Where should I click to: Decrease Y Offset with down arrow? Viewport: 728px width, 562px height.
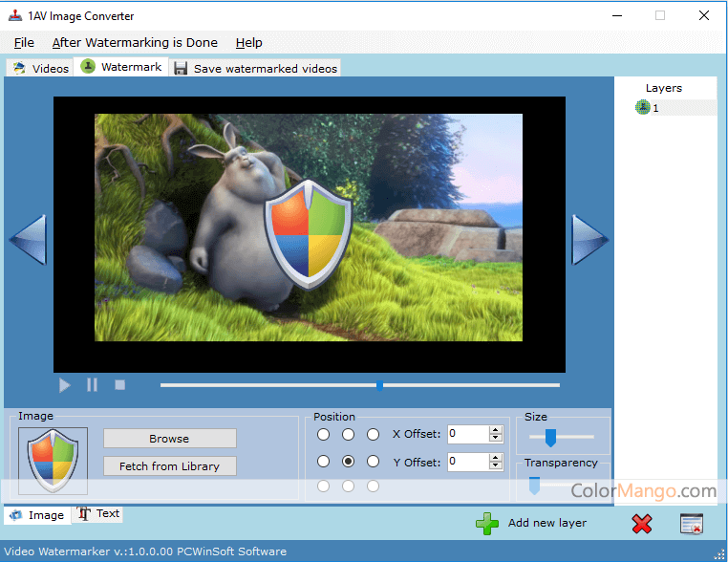(x=496, y=465)
